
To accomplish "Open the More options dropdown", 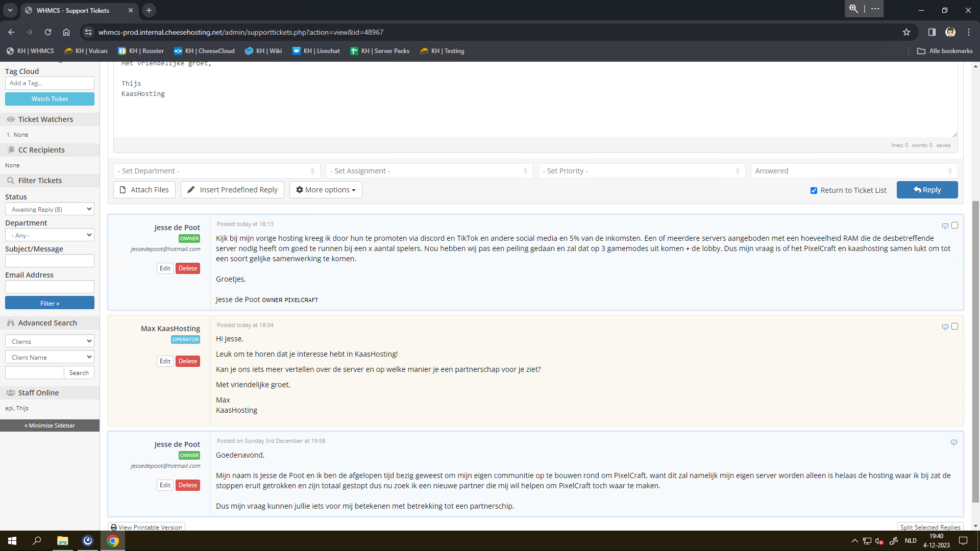I will click(326, 190).
